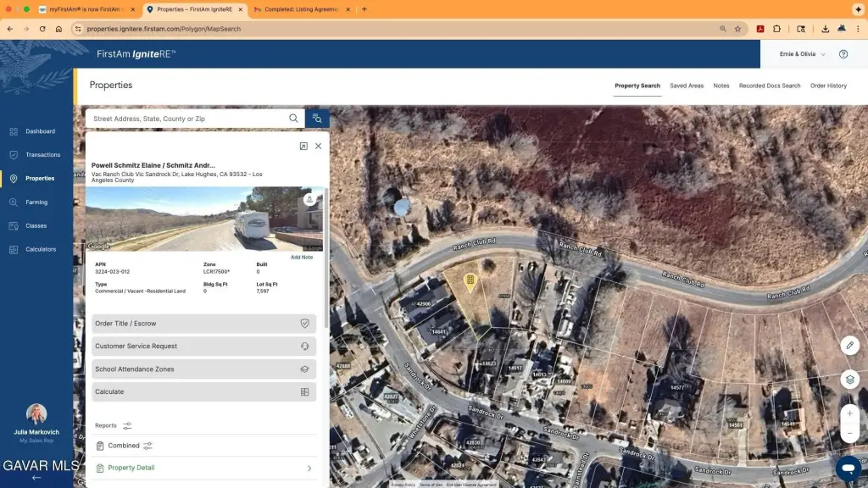Collapse the left sidebar arrow
Viewport: 868px width, 488px height.
(x=36, y=478)
